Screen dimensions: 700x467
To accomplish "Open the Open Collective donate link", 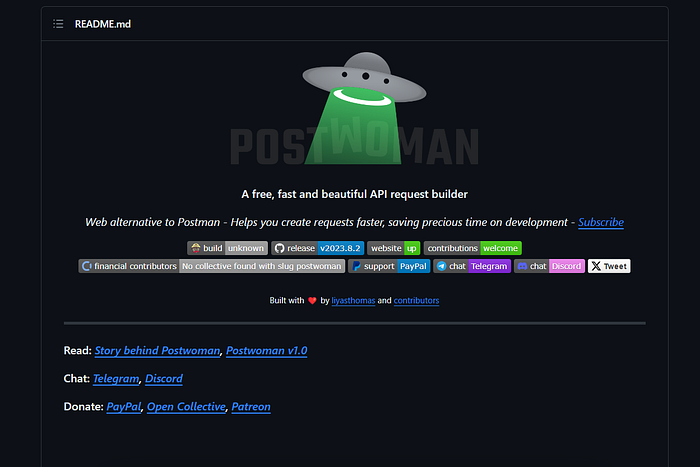I will coord(186,407).
